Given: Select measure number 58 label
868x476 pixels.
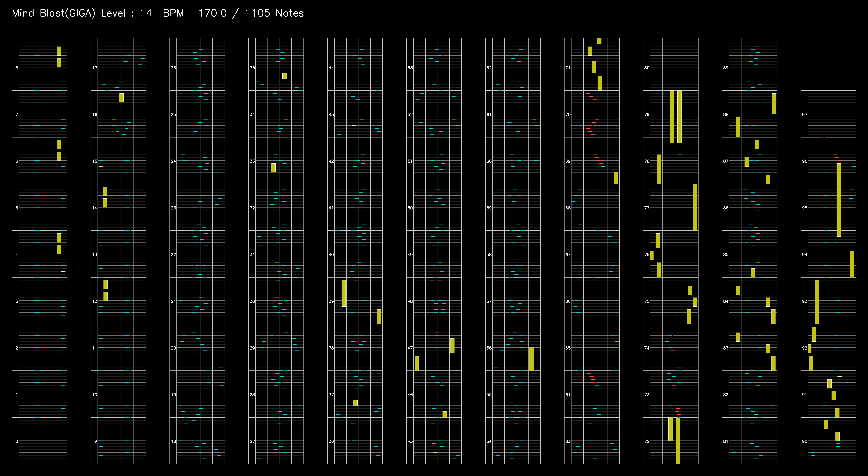Looking at the screenshot, I should pos(489,255).
